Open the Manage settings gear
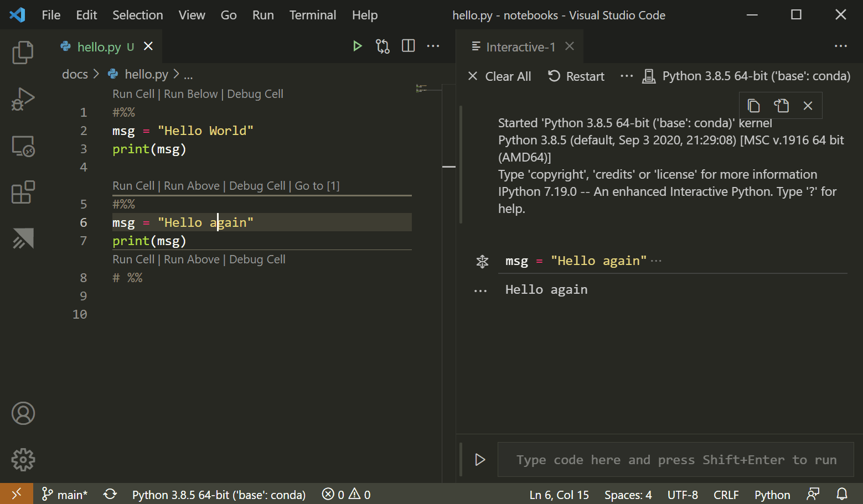 click(x=23, y=459)
